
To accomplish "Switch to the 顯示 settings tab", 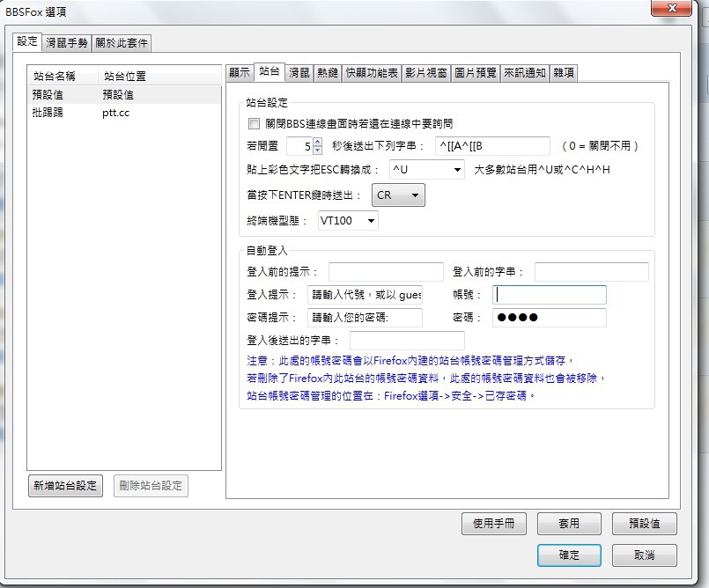I will point(240,73).
